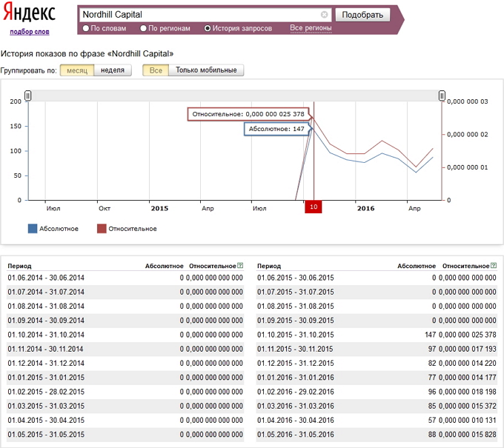Click row 01.09.2014 - 30.09.2014
The image size is (504, 448).
[125, 321]
